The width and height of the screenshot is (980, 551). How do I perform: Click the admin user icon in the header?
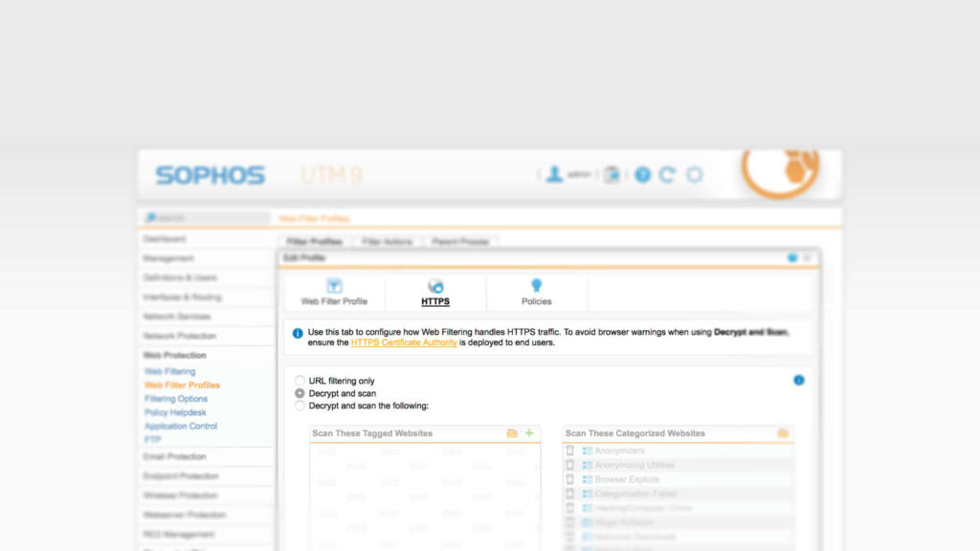(x=553, y=173)
